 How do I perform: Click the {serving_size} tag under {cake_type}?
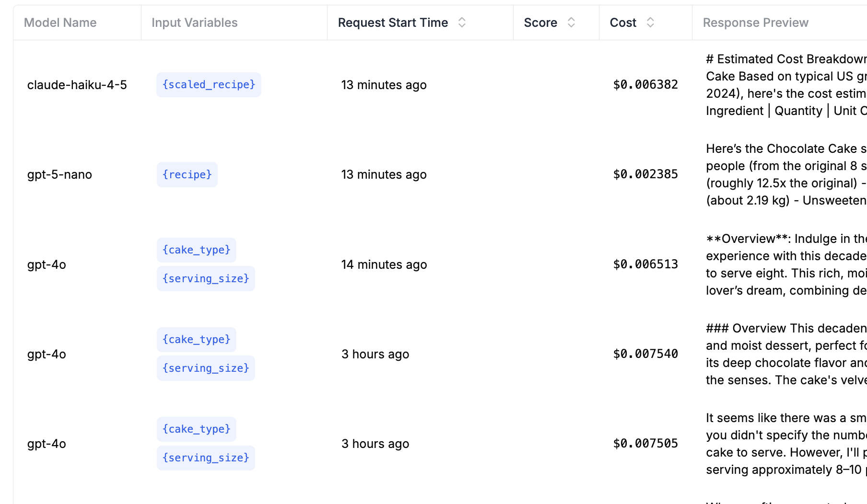click(206, 278)
